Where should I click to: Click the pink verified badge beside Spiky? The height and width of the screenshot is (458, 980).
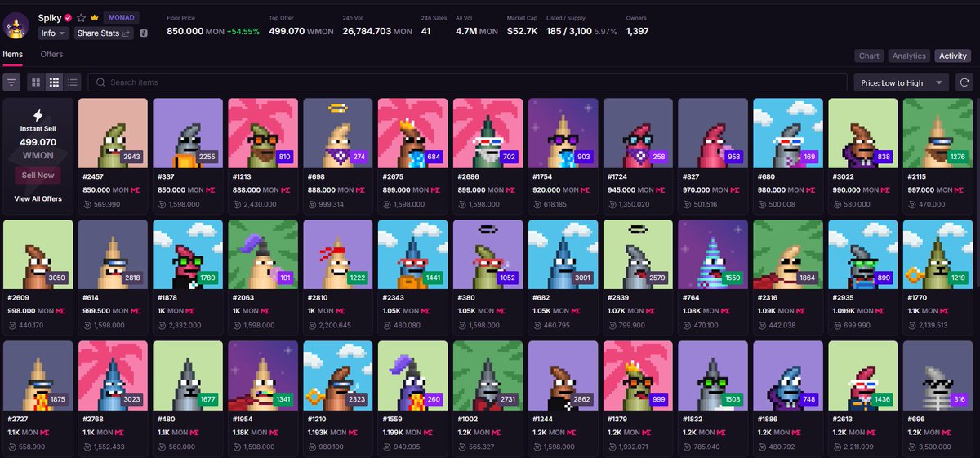[69, 17]
